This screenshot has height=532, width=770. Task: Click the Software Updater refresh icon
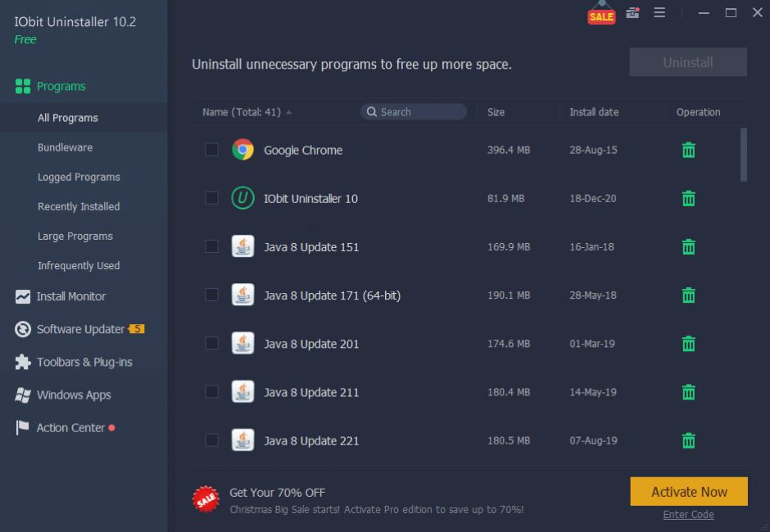[23, 329]
